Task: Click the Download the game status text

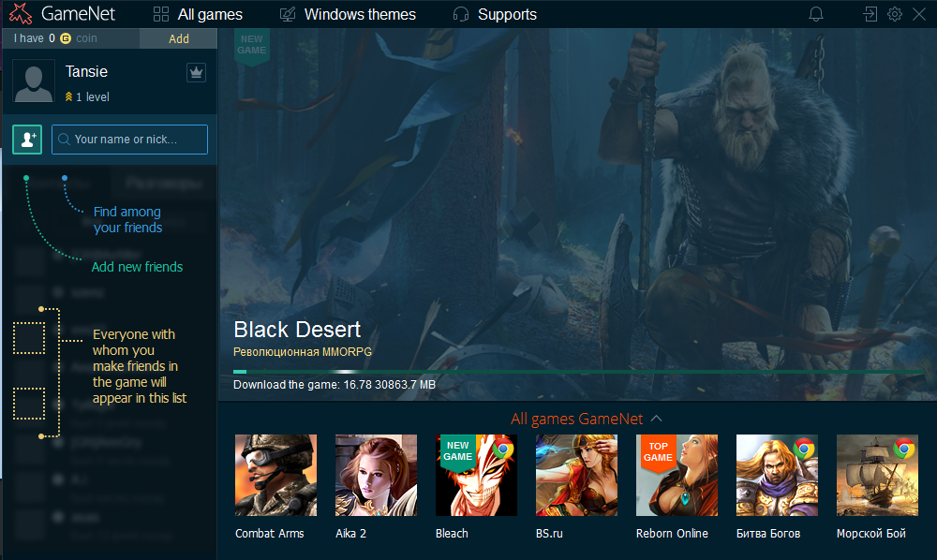Action: tap(335, 385)
